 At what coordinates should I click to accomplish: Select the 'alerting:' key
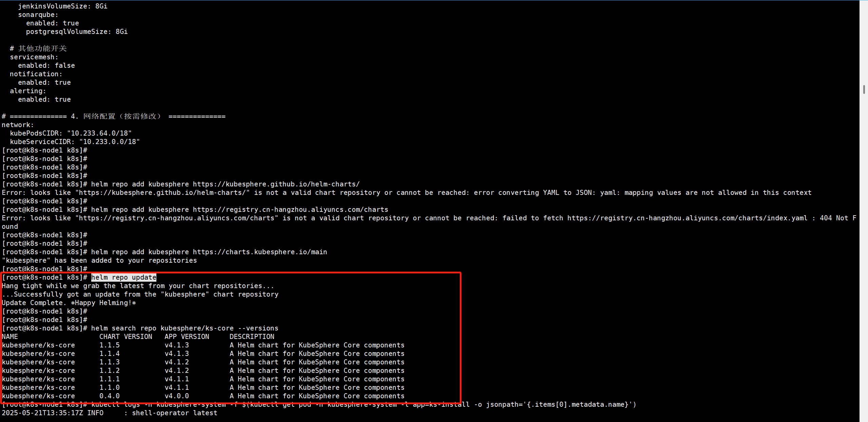click(28, 91)
